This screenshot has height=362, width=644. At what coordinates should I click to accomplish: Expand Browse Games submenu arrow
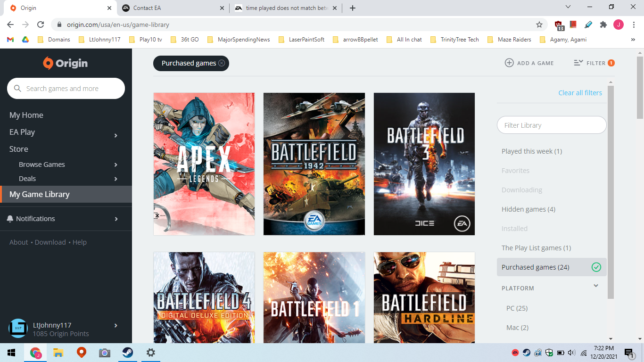pos(116,165)
